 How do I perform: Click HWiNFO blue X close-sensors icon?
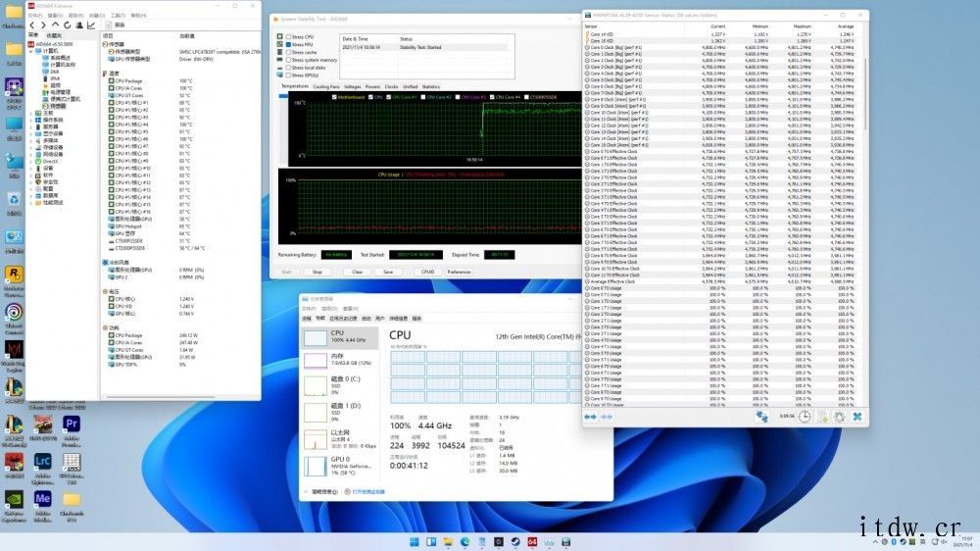pos(857,417)
